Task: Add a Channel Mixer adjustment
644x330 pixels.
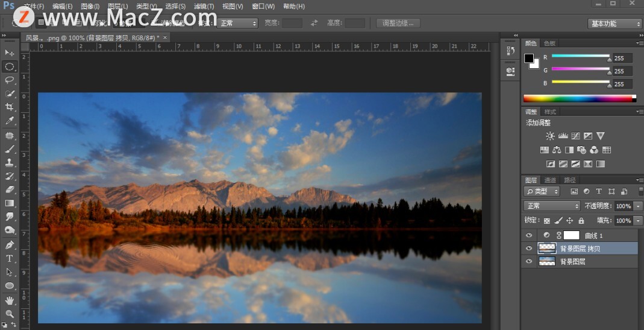Action: click(x=595, y=150)
